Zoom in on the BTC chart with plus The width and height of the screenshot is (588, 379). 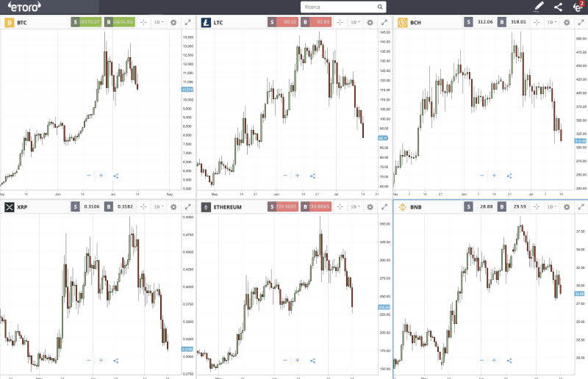pyautogui.click(x=101, y=176)
